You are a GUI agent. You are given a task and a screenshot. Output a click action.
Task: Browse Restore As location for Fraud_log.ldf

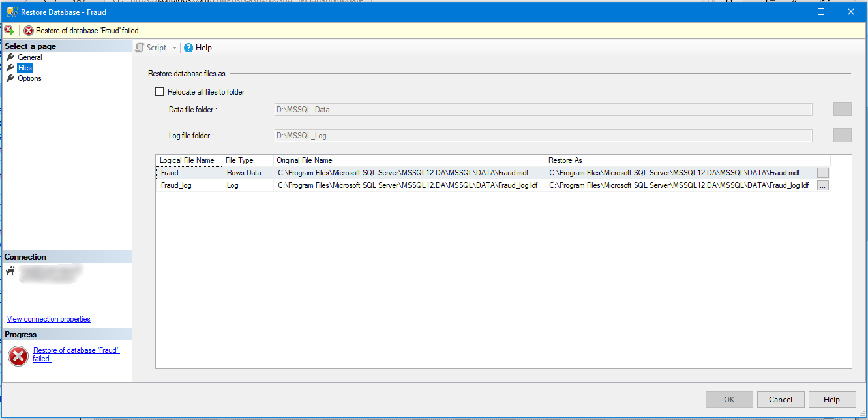coord(823,185)
